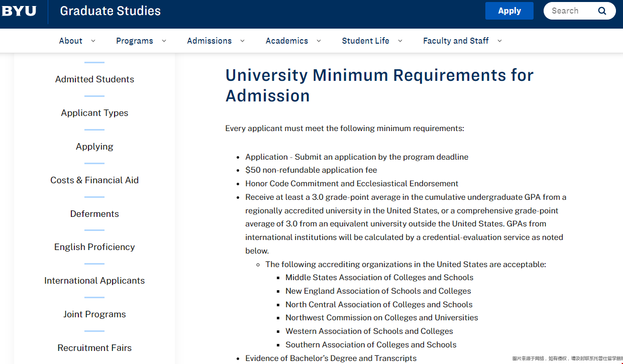Click the BYU logo
This screenshot has height=364, width=623.
[19, 11]
